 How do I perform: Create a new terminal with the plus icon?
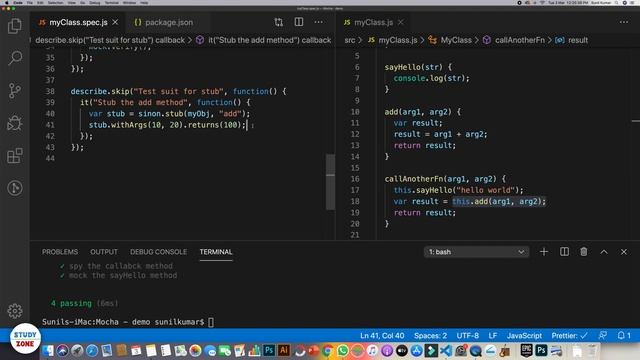544,252
